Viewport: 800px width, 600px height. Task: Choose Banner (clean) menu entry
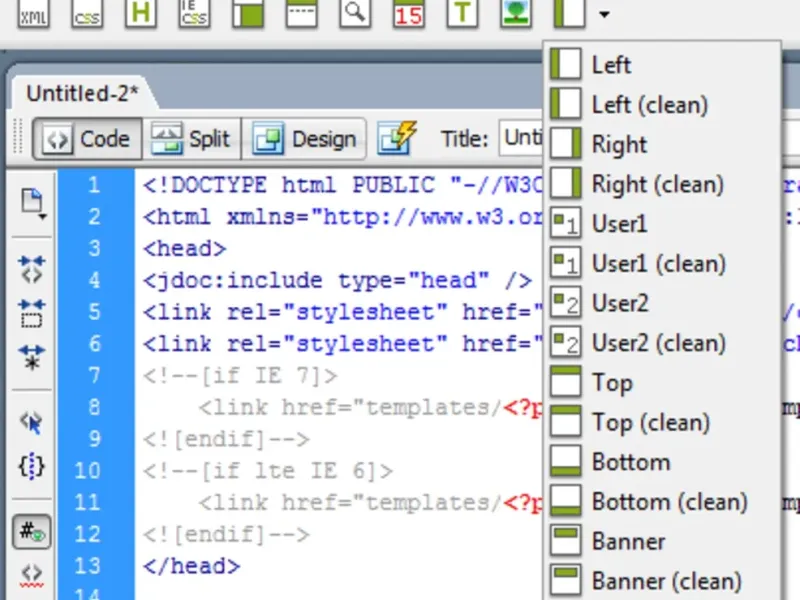(x=662, y=581)
